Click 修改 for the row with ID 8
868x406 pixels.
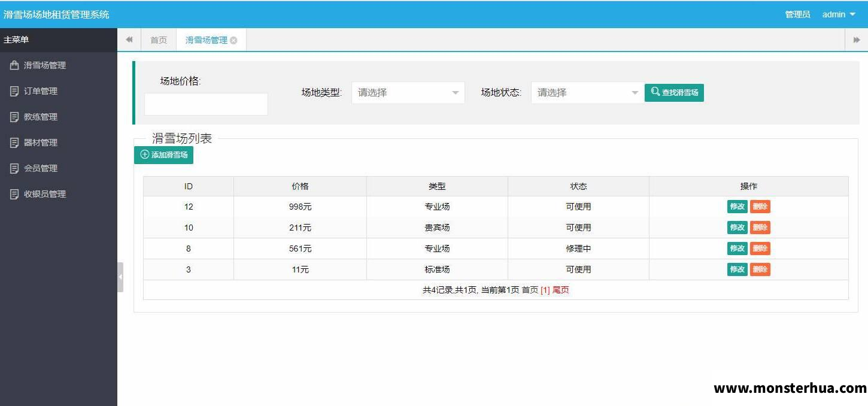point(737,249)
